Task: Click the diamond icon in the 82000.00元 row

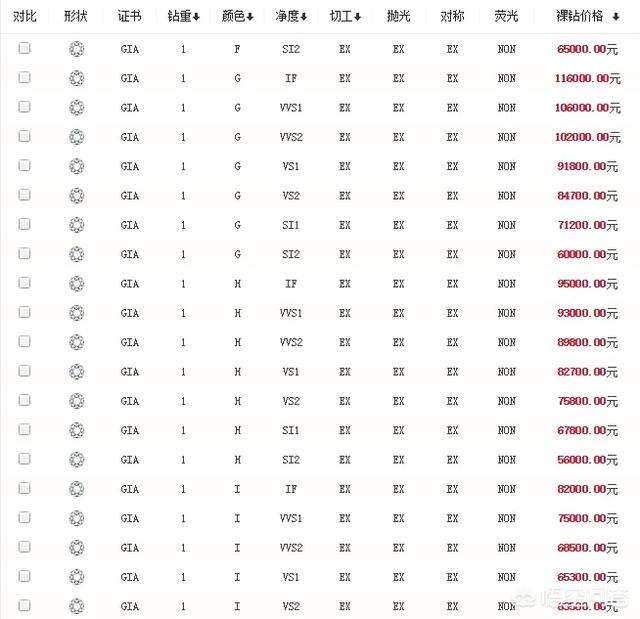Action: point(77,489)
